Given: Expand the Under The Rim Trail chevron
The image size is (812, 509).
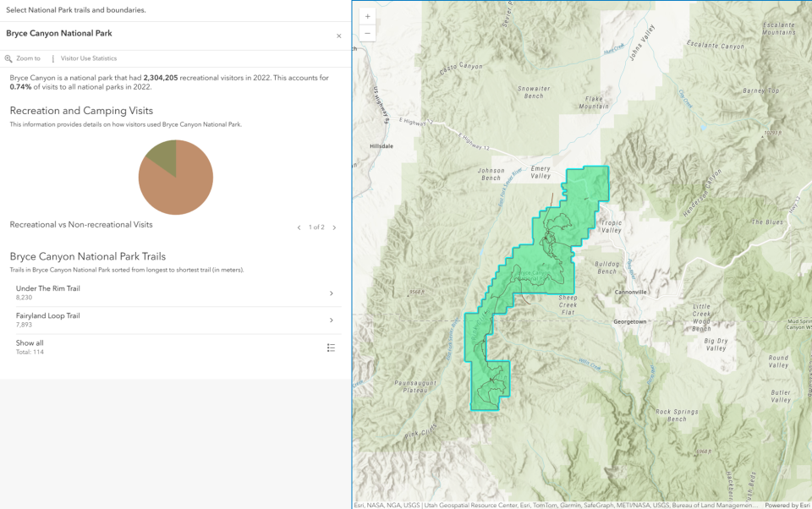Looking at the screenshot, I should [331, 293].
